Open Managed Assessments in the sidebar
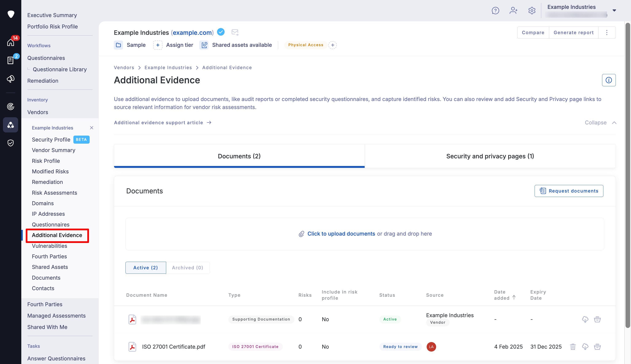The height and width of the screenshot is (364, 631). [x=56, y=315]
